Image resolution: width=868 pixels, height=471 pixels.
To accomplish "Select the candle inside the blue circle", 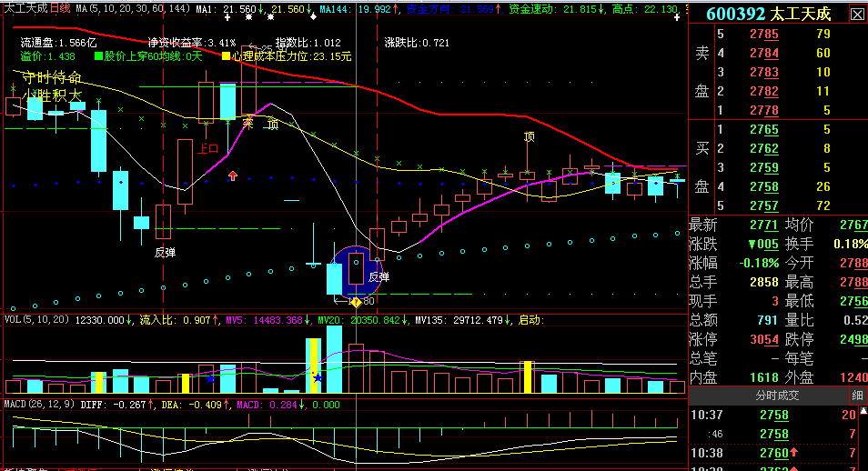I will point(356,268).
